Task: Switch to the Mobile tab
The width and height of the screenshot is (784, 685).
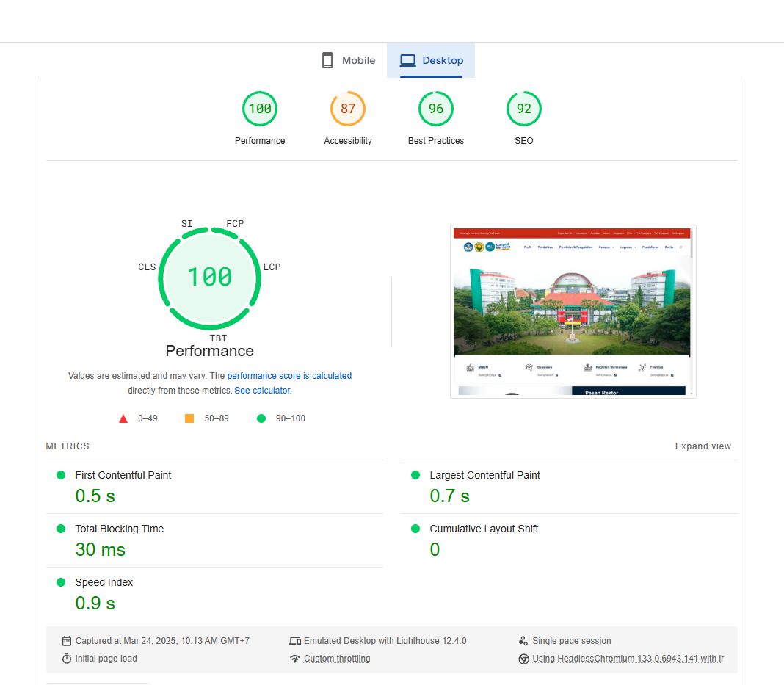Action: coord(349,60)
